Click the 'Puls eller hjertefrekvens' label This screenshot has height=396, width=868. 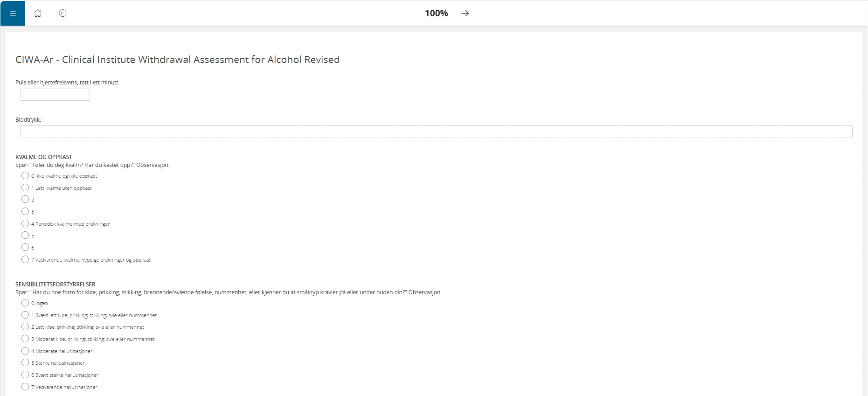click(x=67, y=83)
